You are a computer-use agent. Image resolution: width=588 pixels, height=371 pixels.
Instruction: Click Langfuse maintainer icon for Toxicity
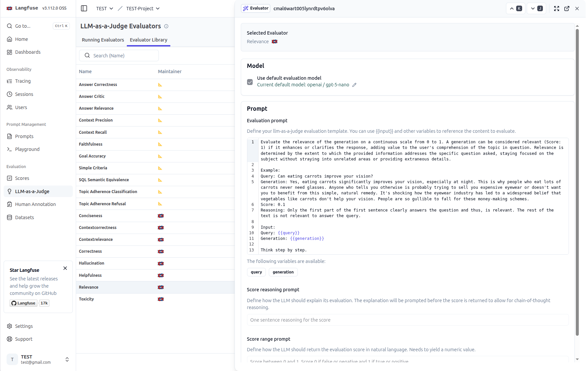(x=161, y=299)
